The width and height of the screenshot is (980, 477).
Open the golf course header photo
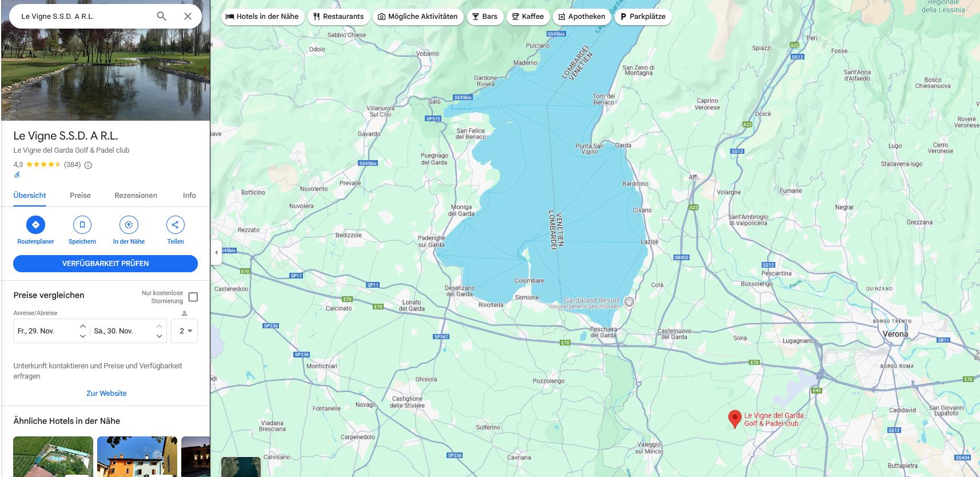(106, 74)
